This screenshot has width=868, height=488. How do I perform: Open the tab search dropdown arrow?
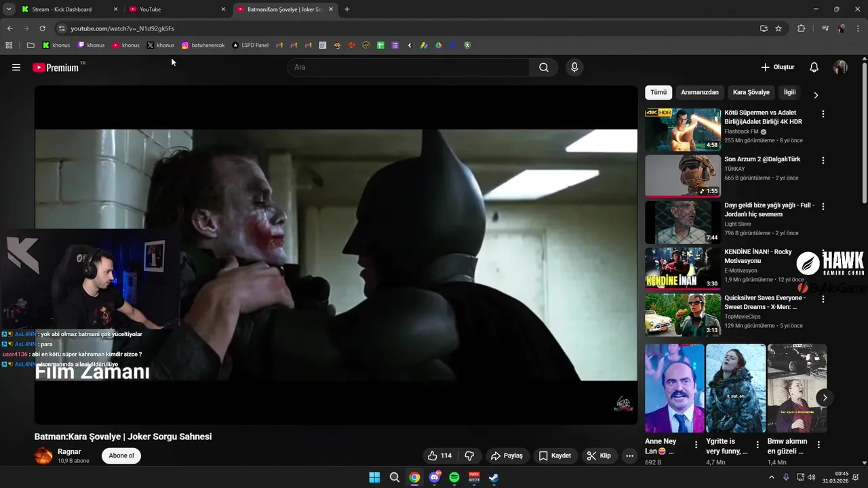point(9,9)
